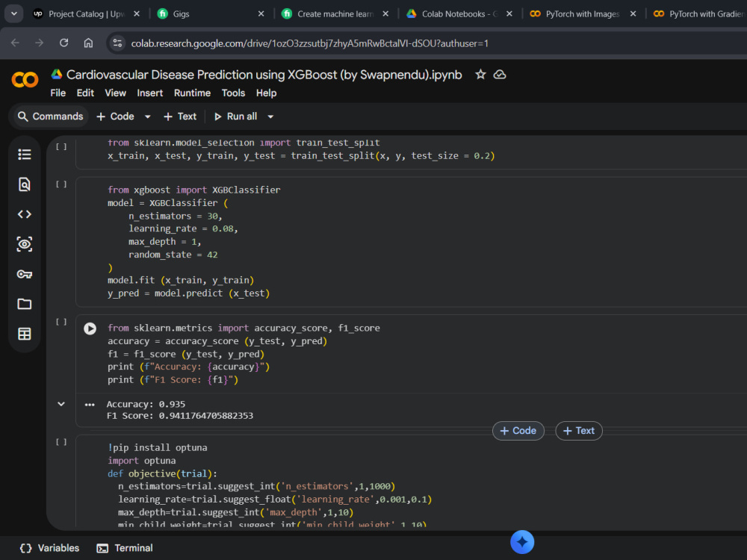The width and height of the screenshot is (747, 560).
Task: Close the PyTorch with Images tab
Action: 633,13
